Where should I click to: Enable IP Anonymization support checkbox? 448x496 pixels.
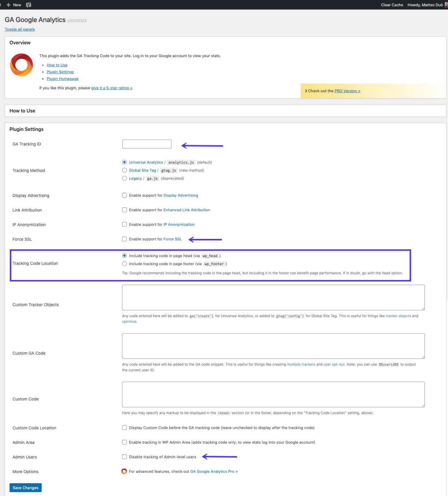click(x=124, y=224)
